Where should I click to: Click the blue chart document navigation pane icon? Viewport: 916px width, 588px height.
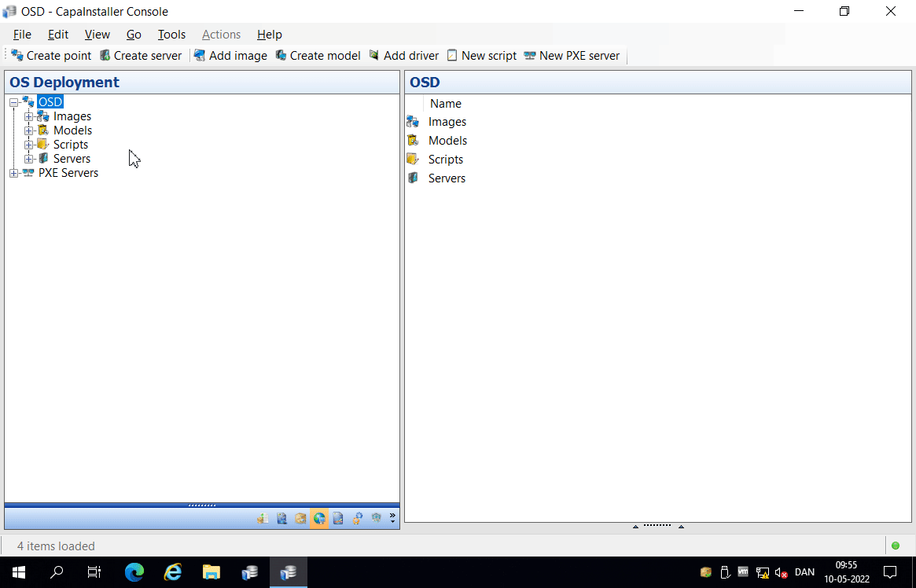coord(337,519)
